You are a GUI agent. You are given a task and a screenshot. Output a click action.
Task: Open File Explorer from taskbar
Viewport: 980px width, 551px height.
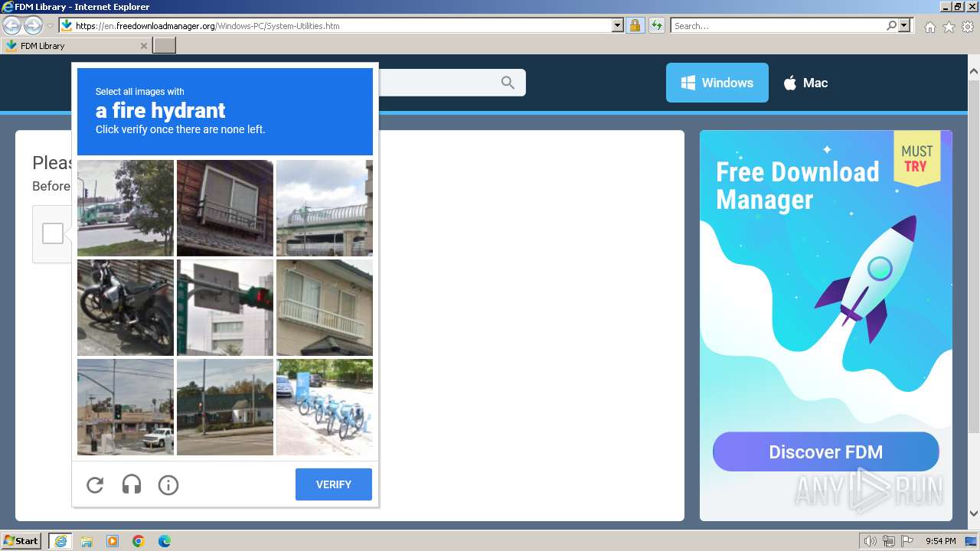click(87, 541)
